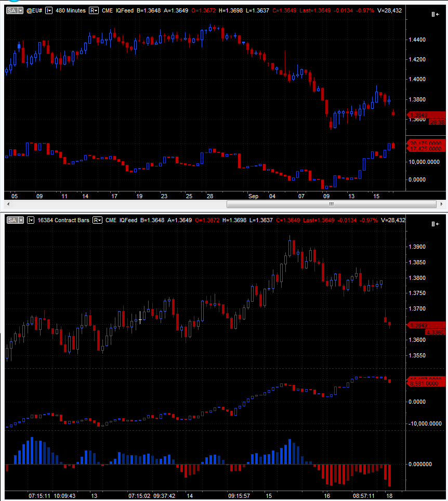Click the price-axis toggle icon on bottom chart
Viewport: 448px width, 501px height.
[435, 224]
